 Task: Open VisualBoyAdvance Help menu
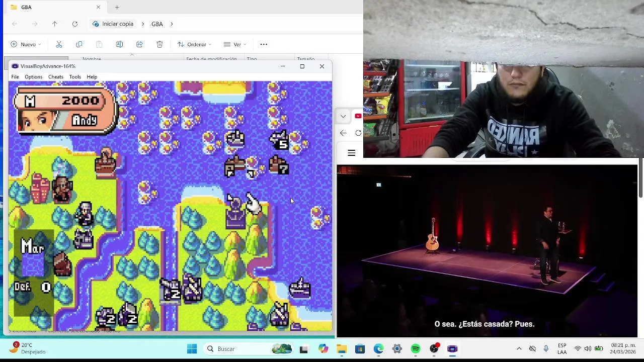pyautogui.click(x=92, y=77)
